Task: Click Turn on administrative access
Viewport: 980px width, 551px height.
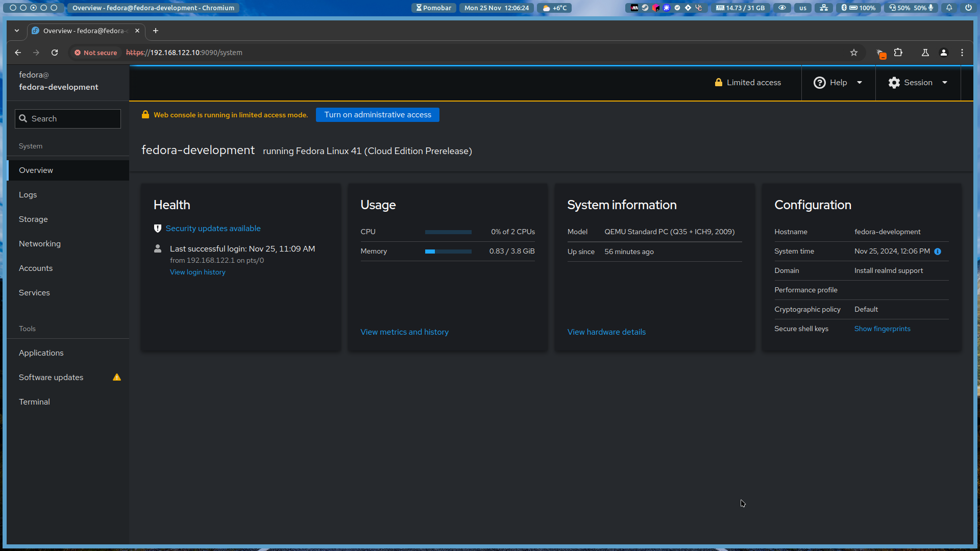Action: click(x=378, y=115)
